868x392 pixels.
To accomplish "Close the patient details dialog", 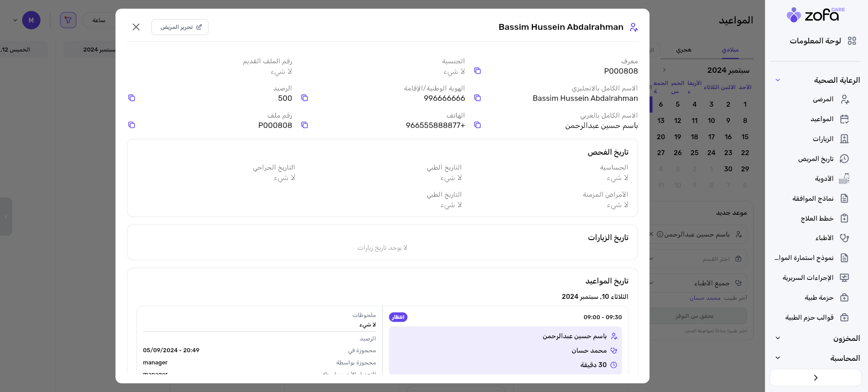I will tap(136, 27).
